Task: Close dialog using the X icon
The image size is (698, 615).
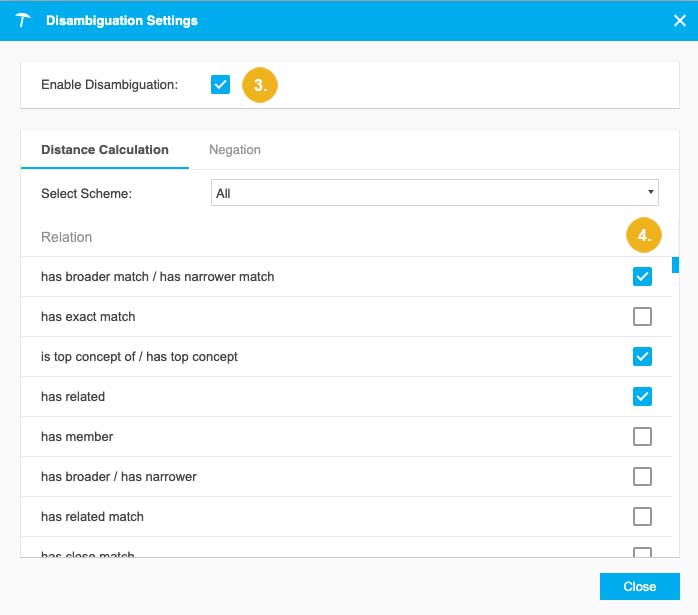Action: tap(679, 20)
